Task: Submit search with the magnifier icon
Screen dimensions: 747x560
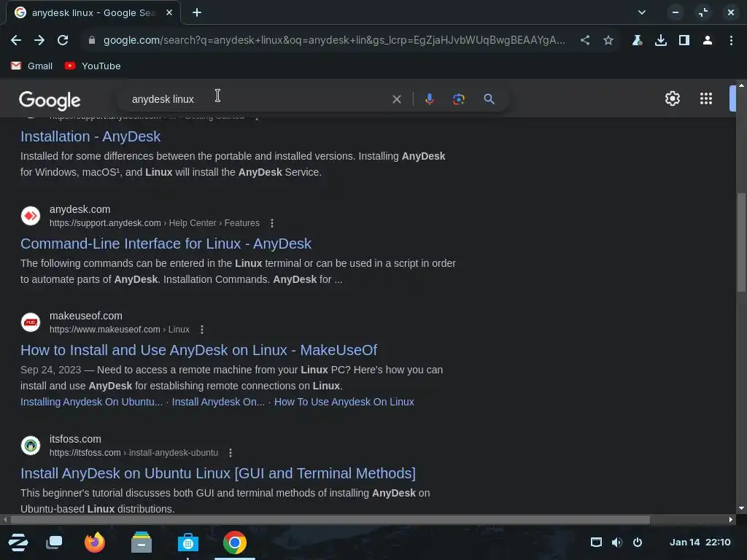Action: tap(489, 99)
